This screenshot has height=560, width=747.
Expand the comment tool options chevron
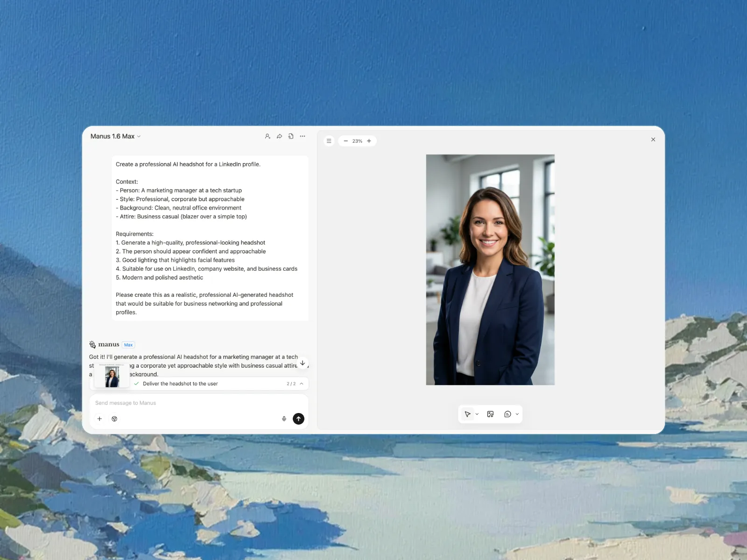click(x=517, y=414)
